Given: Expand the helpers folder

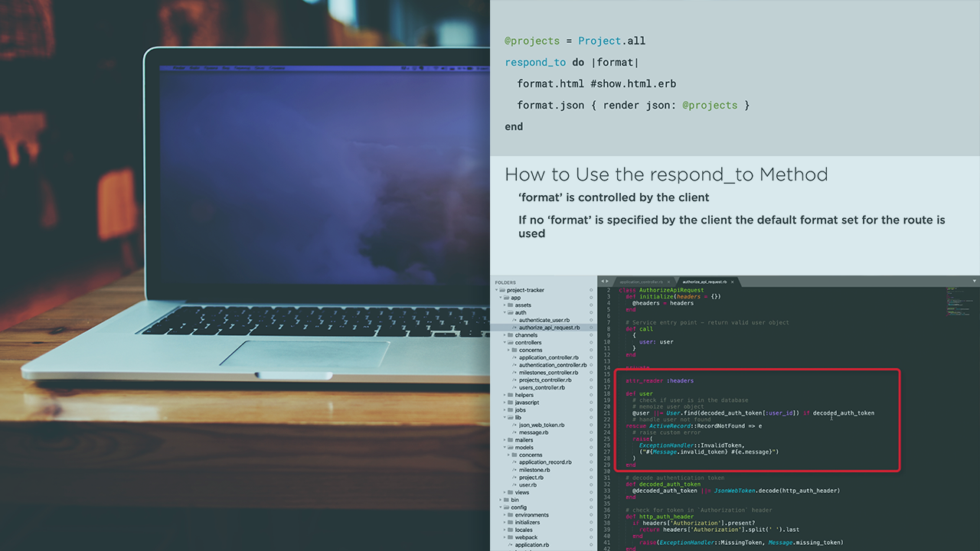Looking at the screenshot, I should pos(505,395).
